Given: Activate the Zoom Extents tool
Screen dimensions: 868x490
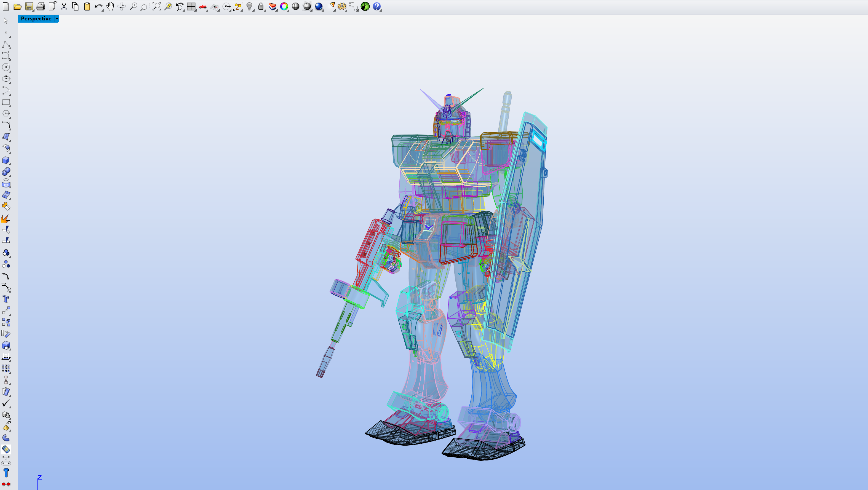Looking at the screenshot, I should point(157,6).
